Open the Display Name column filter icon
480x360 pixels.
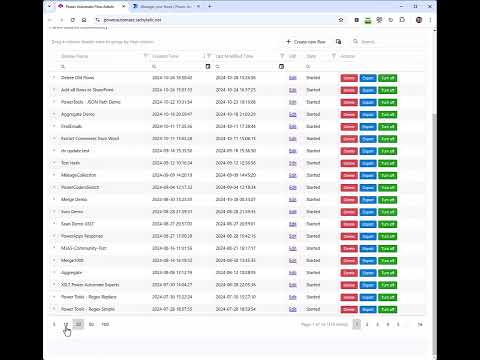[x=146, y=56]
